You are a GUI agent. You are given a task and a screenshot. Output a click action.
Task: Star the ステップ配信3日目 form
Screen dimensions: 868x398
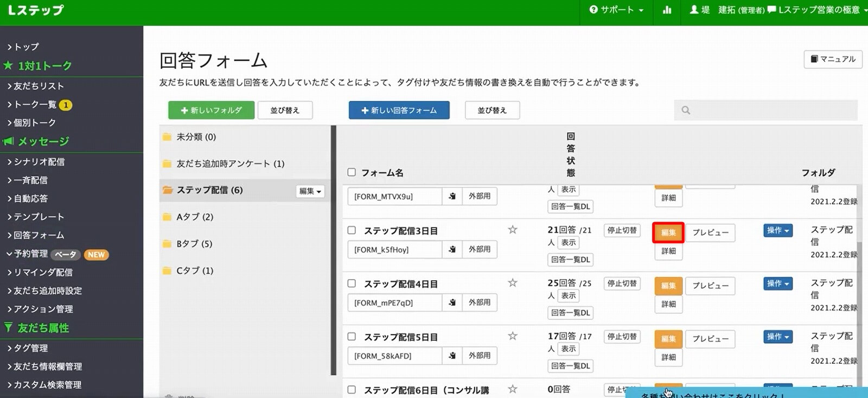coord(513,230)
